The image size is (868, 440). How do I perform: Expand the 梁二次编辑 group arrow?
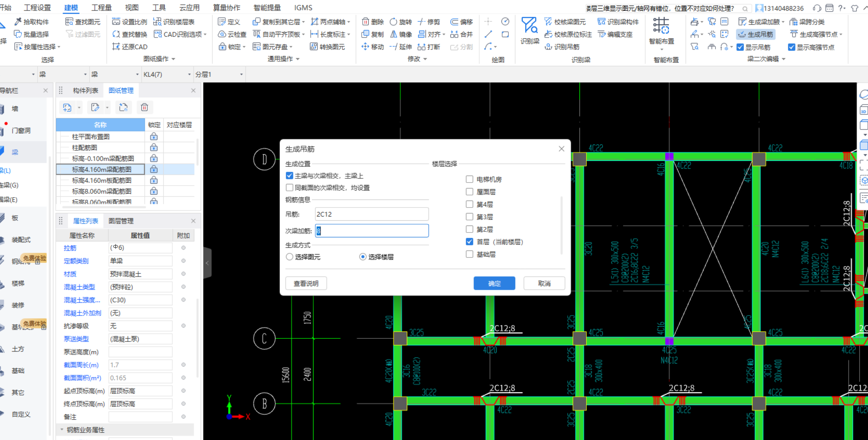click(x=783, y=59)
